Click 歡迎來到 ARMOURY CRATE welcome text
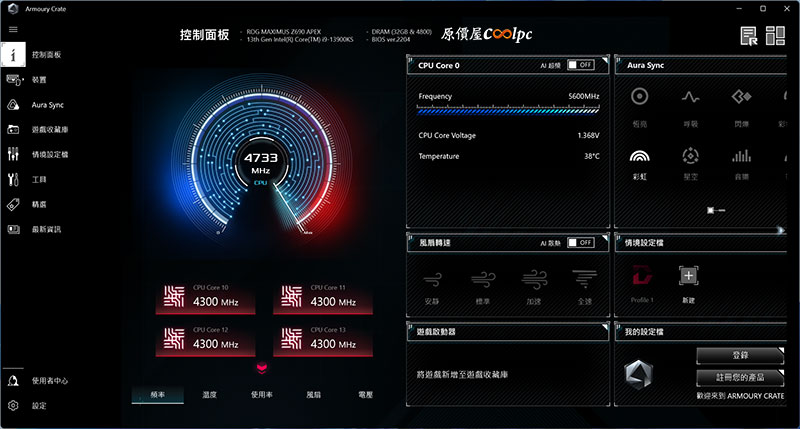Image resolution: width=800 pixels, height=429 pixels. tap(740, 396)
